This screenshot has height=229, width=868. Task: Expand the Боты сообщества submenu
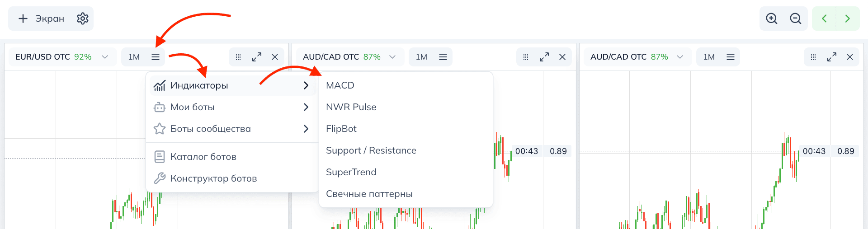(231, 129)
